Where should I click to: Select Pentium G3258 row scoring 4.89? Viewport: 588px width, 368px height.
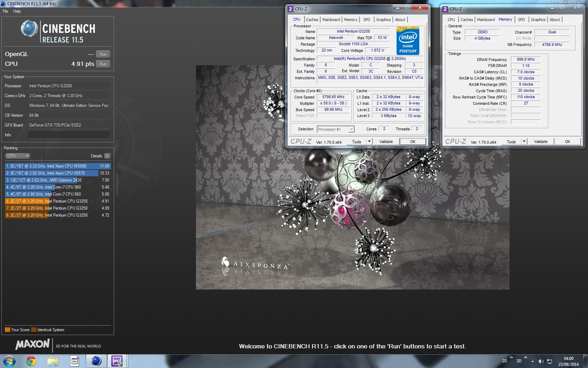pos(58,208)
